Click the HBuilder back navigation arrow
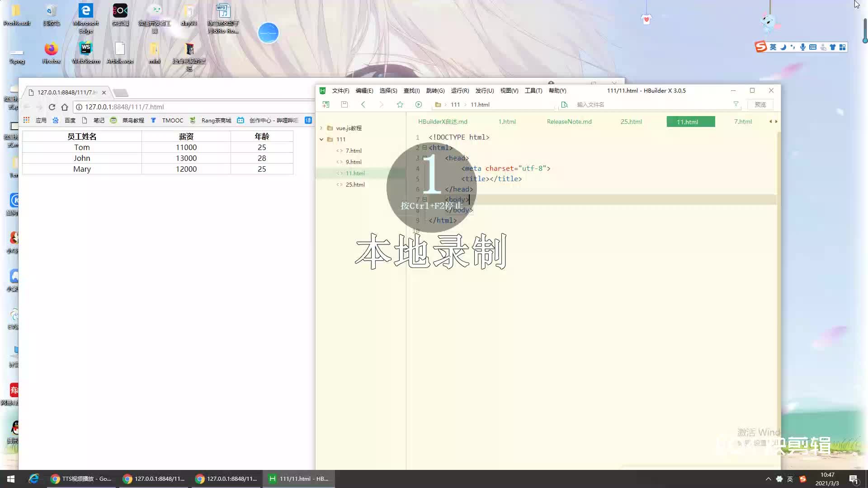The width and height of the screenshot is (868, 488). 363,104
